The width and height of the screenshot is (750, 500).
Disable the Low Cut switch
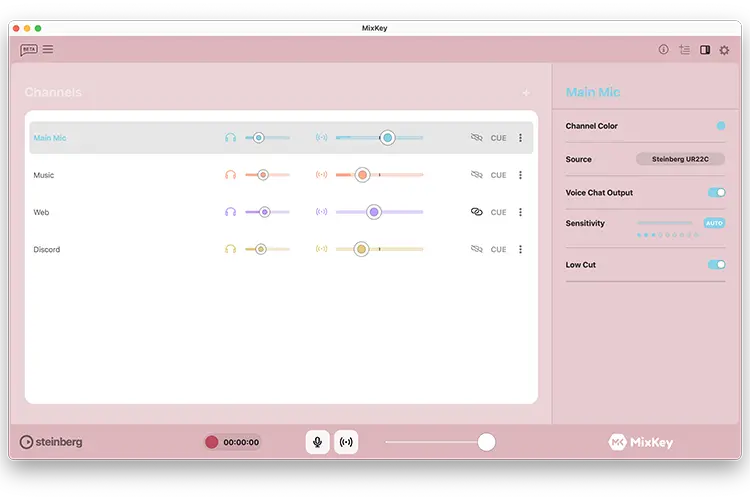pos(717,265)
